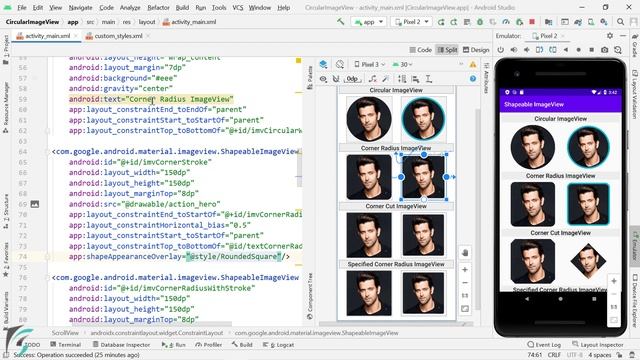Click the diamond-shaped image on emulator screen
The width and height of the screenshot is (640, 360).
pos(588,261)
